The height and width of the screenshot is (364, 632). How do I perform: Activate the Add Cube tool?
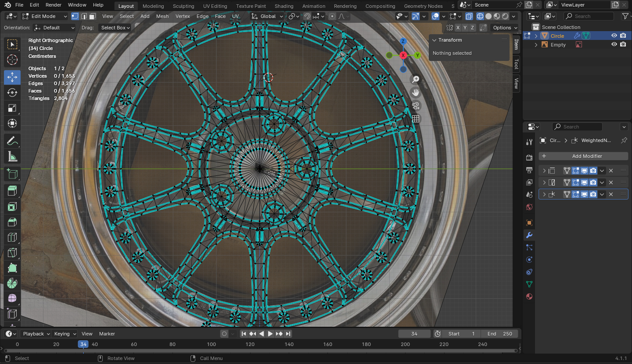coord(12,174)
